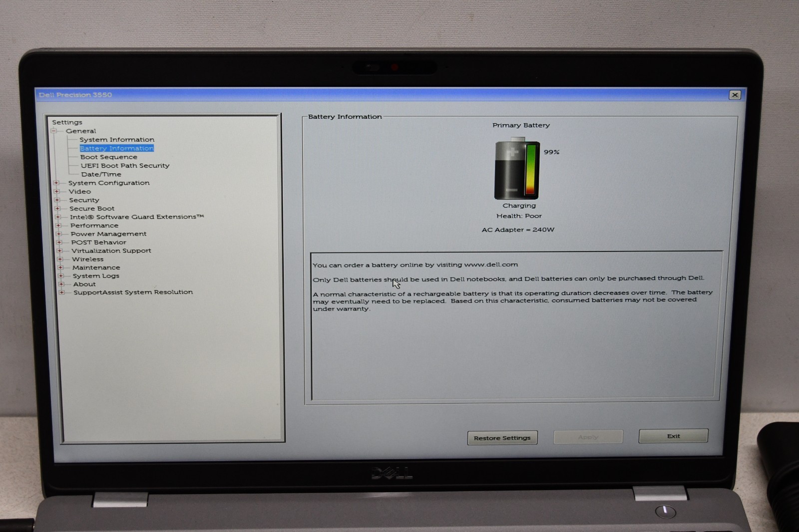This screenshot has height=532, width=799.
Task: Select the General category label
Action: [81, 131]
